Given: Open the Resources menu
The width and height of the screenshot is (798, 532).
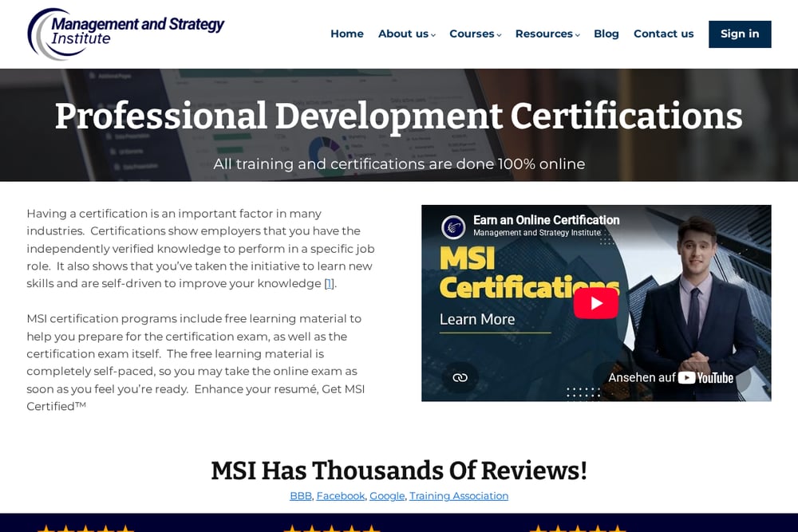Looking at the screenshot, I should (544, 33).
